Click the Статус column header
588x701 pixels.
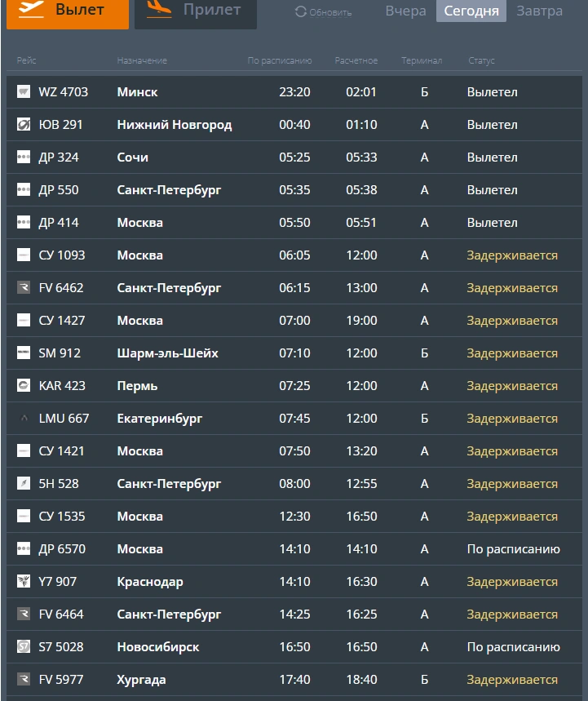pyautogui.click(x=481, y=60)
